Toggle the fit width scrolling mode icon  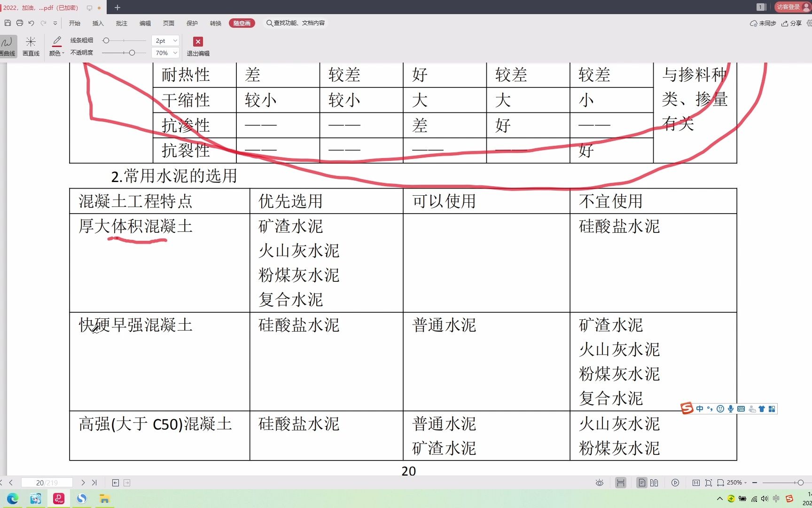(x=621, y=483)
